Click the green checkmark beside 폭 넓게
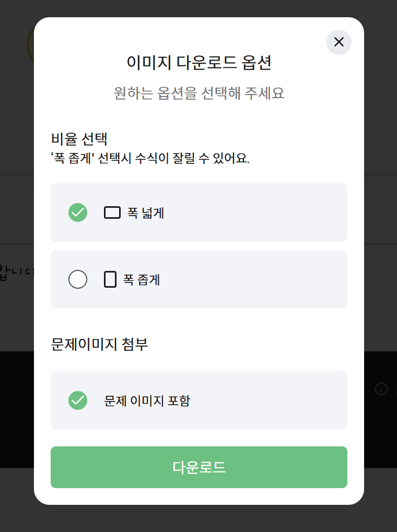 [78, 212]
